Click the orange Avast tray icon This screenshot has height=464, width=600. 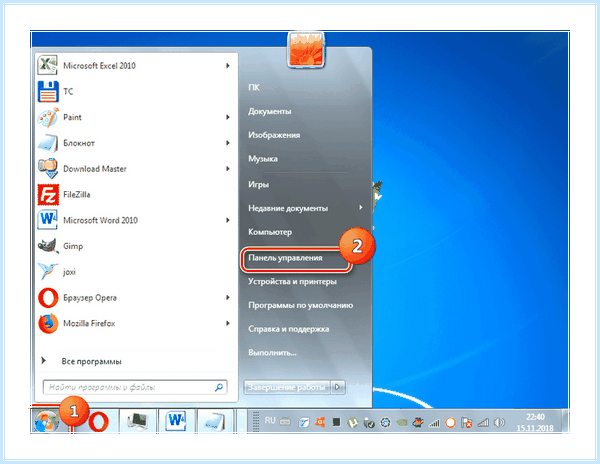pyautogui.click(x=320, y=422)
